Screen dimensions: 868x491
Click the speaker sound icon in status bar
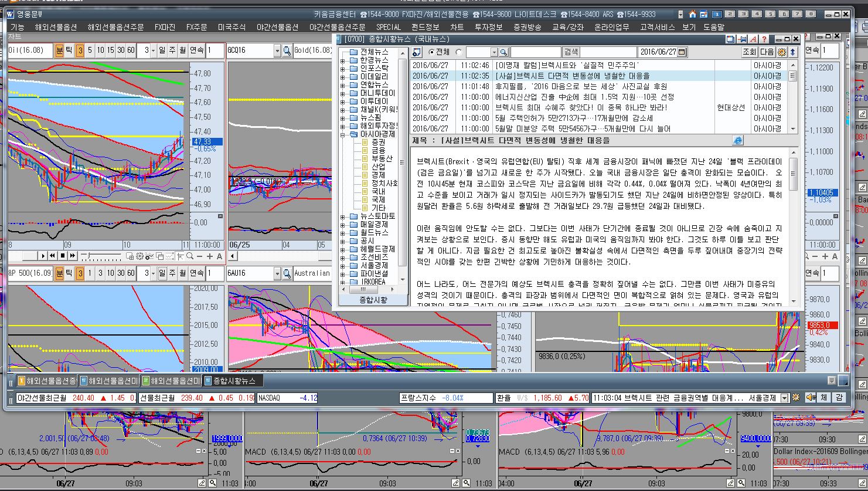coord(811,398)
